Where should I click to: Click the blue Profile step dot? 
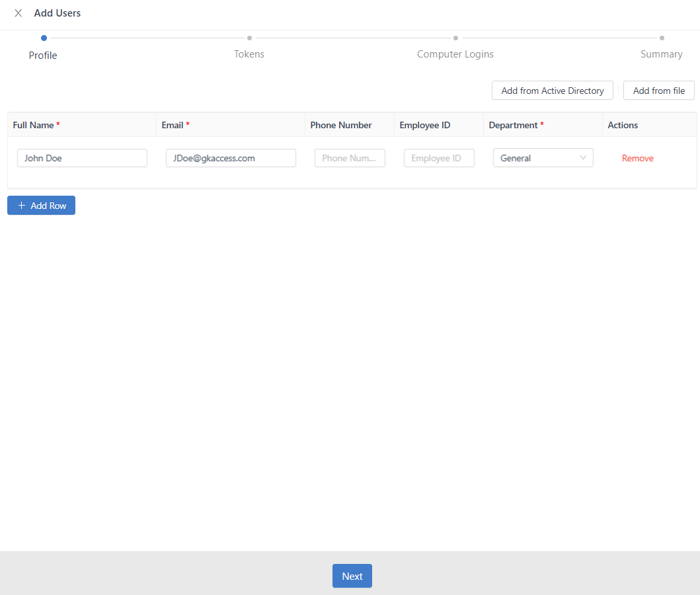click(44, 38)
